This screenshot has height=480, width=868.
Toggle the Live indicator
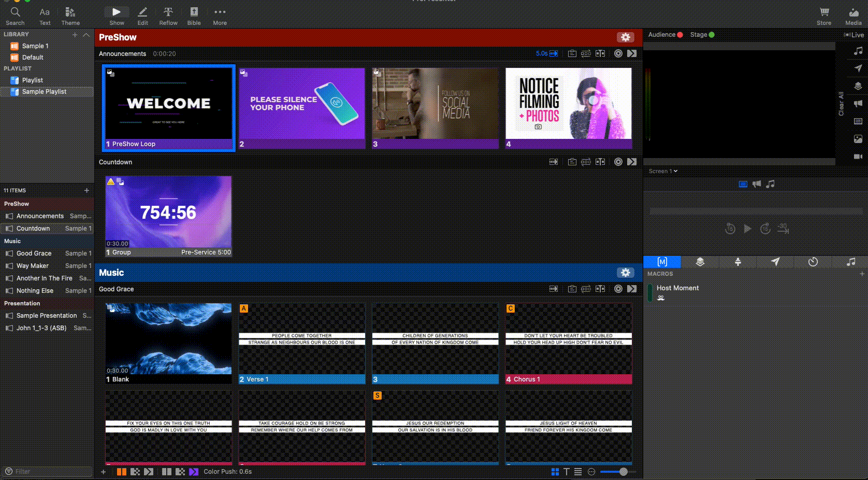pyautogui.click(x=853, y=35)
